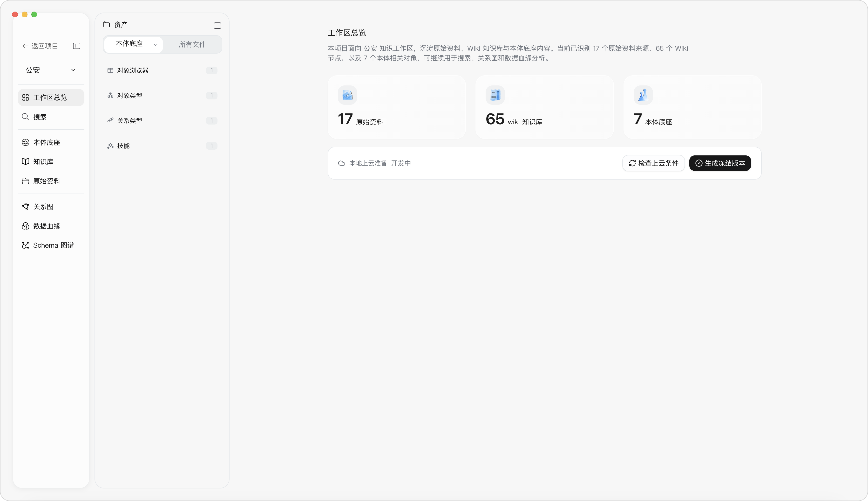The height and width of the screenshot is (501, 868).
Task: Open the 对象浏览器 row
Action: (x=162, y=70)
